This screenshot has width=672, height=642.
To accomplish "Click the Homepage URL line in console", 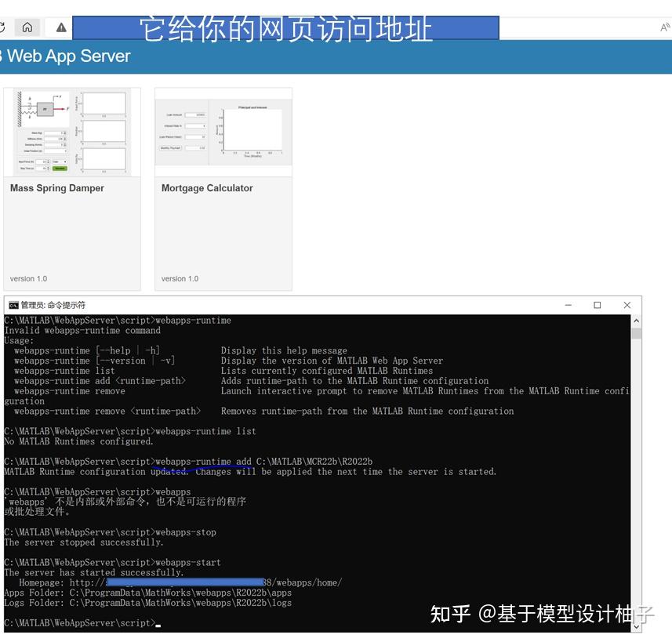I will [x=180, y=583].
